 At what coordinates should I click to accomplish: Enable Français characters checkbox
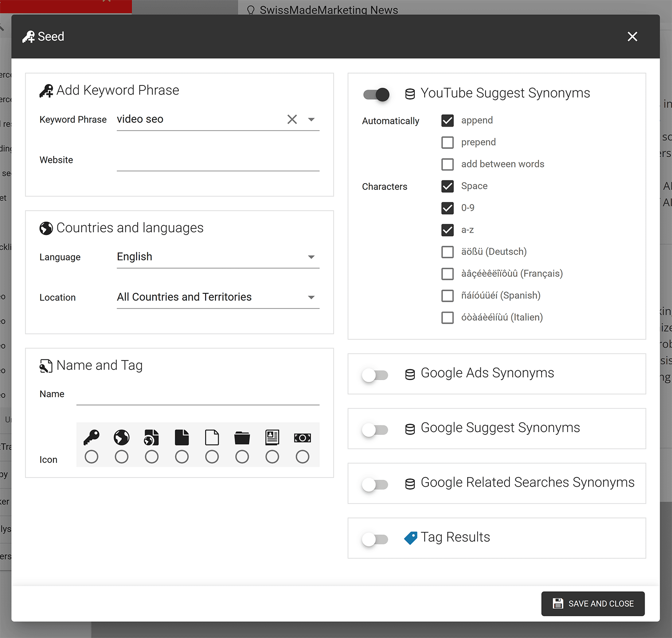pos(448,274)
